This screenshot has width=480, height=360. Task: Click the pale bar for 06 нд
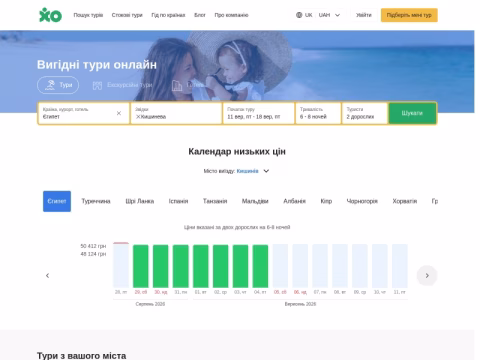click(300, 266)
